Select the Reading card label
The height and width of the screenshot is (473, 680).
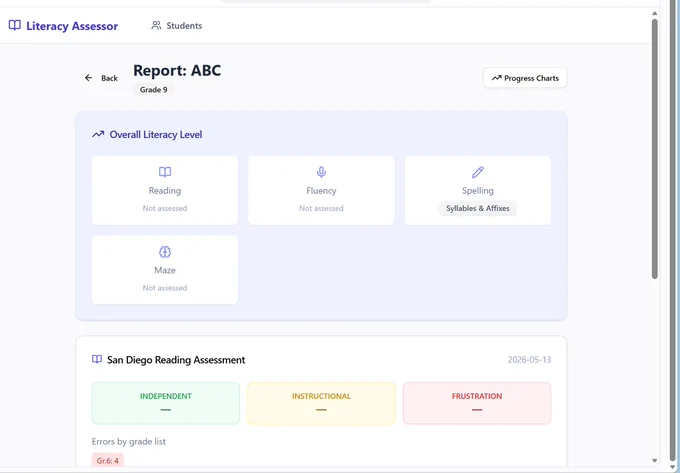pyautogui.click(x=165, y=191)
